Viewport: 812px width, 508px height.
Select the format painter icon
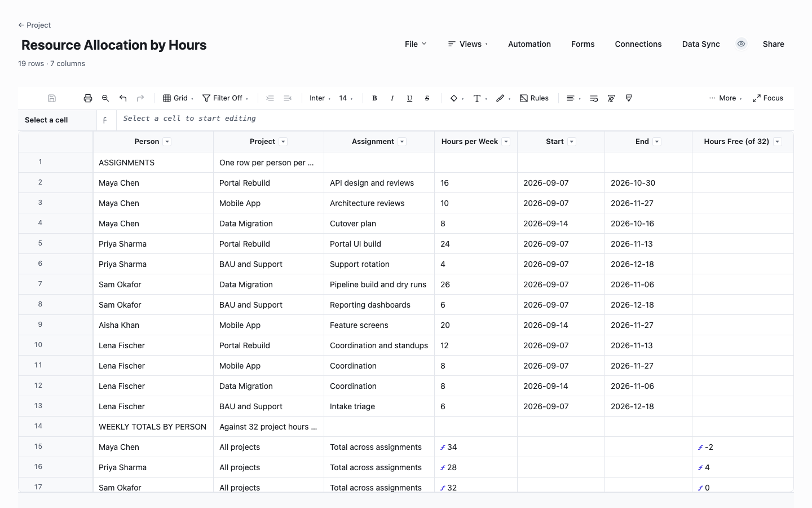(629, 98)
